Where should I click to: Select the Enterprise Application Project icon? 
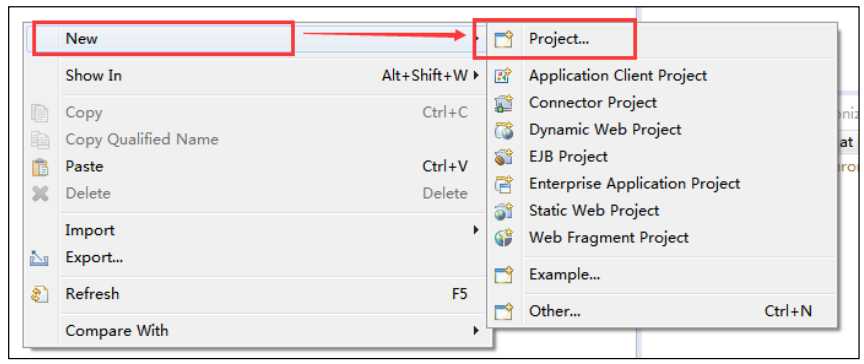504,184
